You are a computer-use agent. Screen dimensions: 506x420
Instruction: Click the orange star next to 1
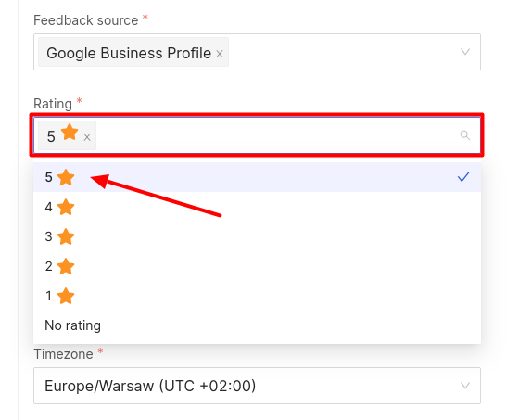point(66,296)
